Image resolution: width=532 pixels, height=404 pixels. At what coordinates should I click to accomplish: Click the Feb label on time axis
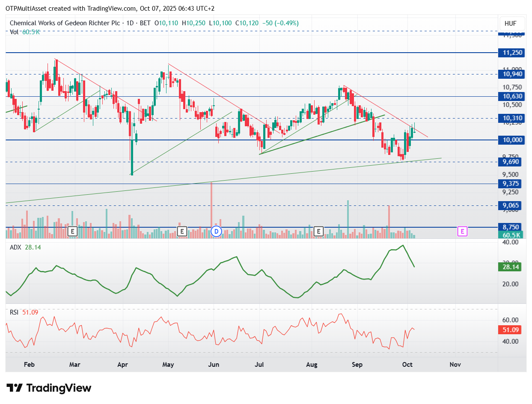click(x=29, y=365)
